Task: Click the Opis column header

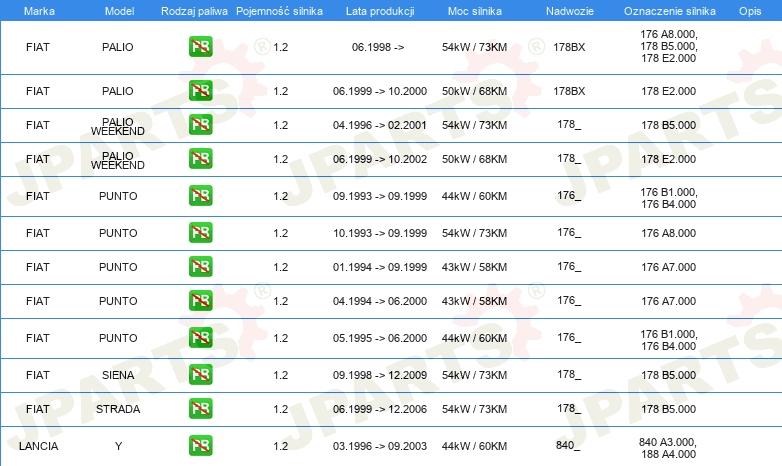Action: click(x=750, y=11)
